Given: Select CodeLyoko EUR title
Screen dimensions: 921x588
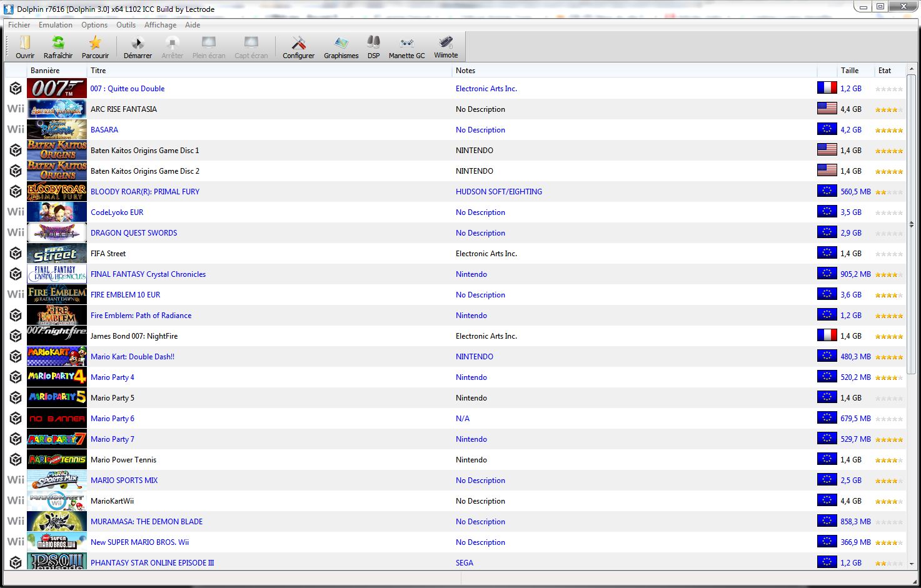Looking at the screenshot, I should click(x=117, y=212).
